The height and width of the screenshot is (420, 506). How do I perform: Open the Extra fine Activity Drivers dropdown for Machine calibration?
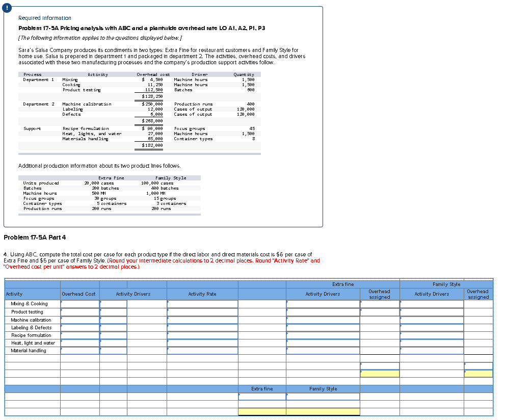[322, 320]
